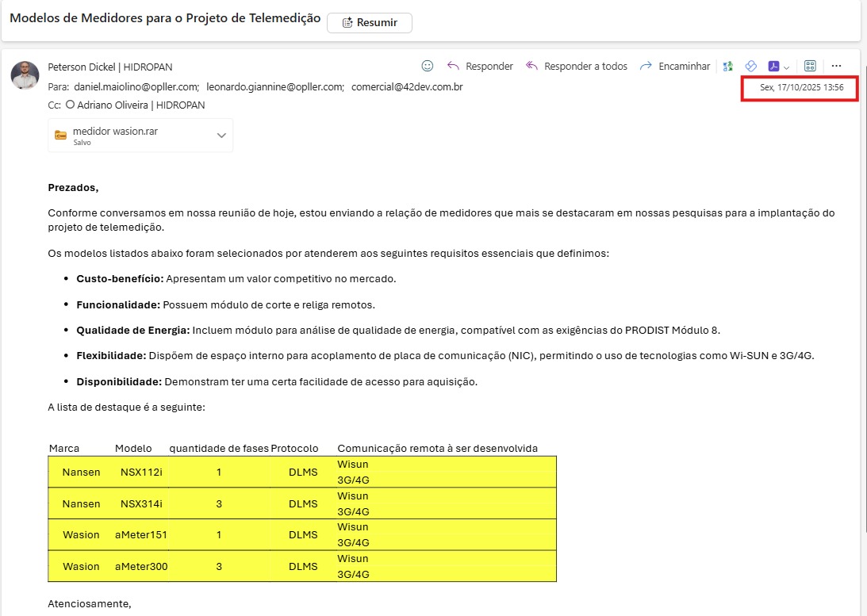Expand the Adobe Acrobat dropdown arrow
The width and height of the screenshot is (867, 616).
point(786,67)
